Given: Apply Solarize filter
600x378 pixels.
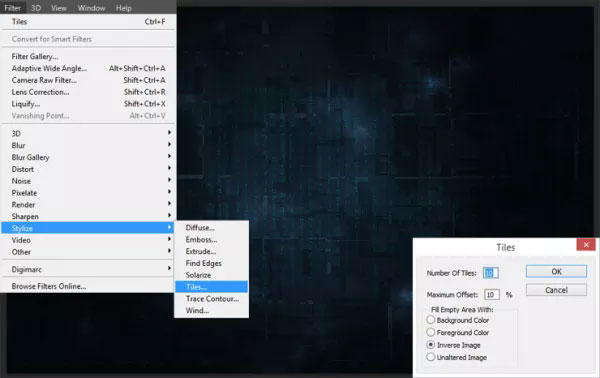Looking at the screenshot, I should tap(211, 275).
